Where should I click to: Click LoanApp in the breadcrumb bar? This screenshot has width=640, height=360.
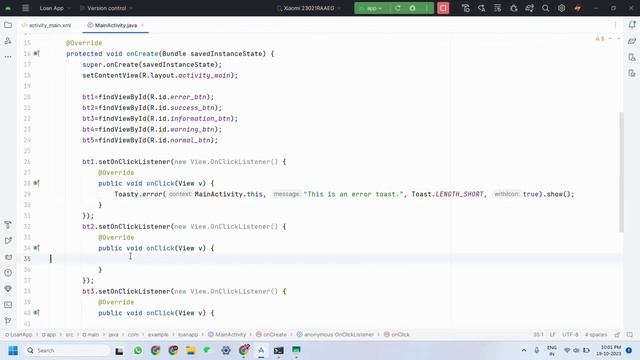(19, 334)
